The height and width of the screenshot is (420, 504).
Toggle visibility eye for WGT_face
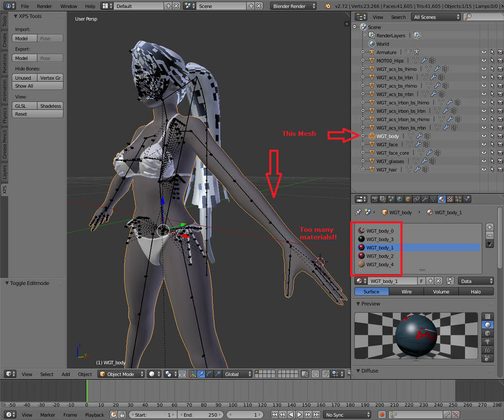[484, 144]
